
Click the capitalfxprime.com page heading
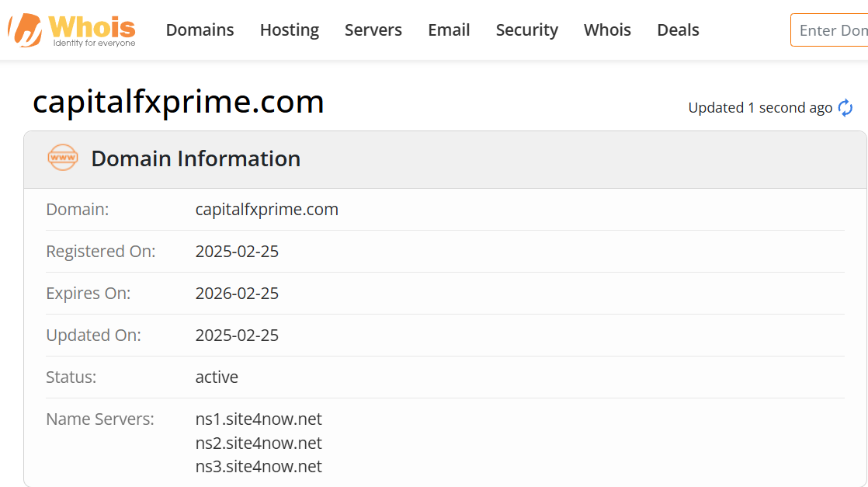click(x=179, y=102)
